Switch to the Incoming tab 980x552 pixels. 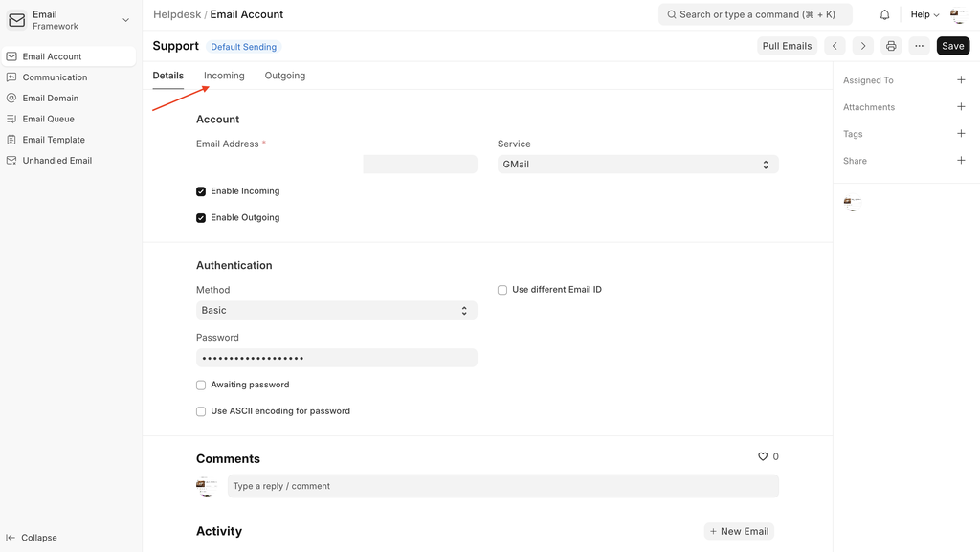(x=224, y=76)
